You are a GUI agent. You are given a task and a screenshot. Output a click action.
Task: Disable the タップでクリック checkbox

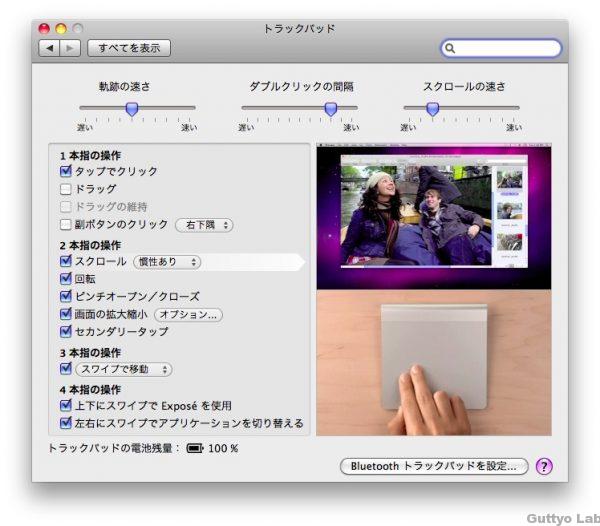point(66,171)
